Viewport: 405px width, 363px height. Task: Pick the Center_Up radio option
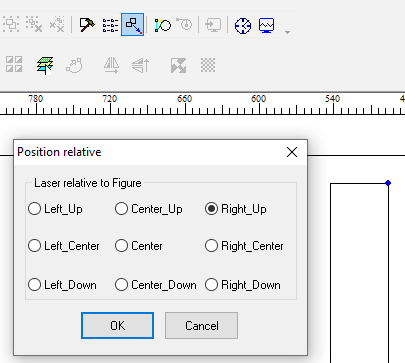[x=149, y=209]
